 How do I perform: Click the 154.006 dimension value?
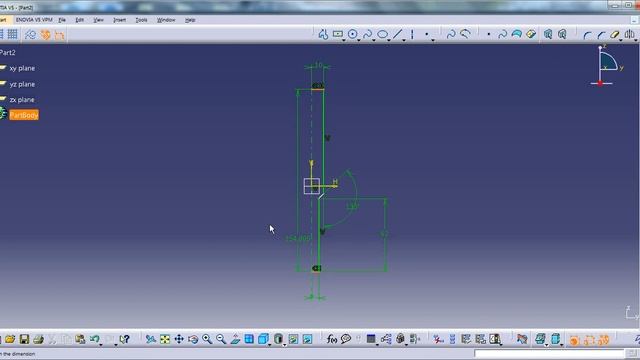point(298,238)
